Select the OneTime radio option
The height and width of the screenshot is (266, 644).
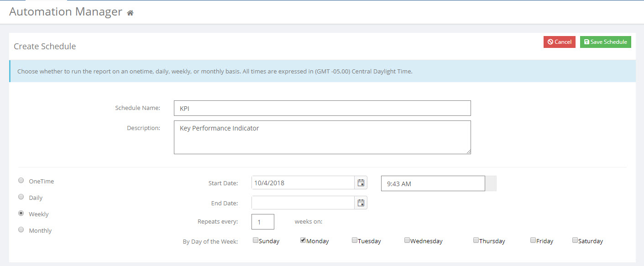(21, 180)
